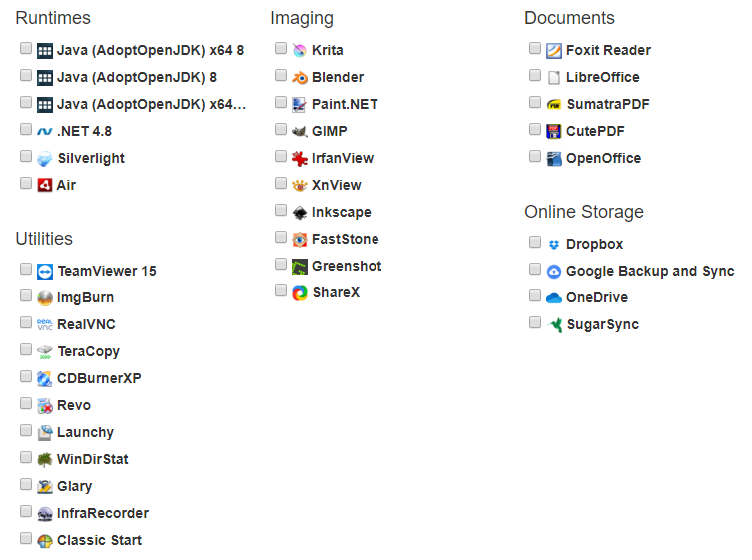Click the .NET 4.8 wave icon
Image resolution: width=752 pixels, height=560 pixels.
[x=45, y=131]
